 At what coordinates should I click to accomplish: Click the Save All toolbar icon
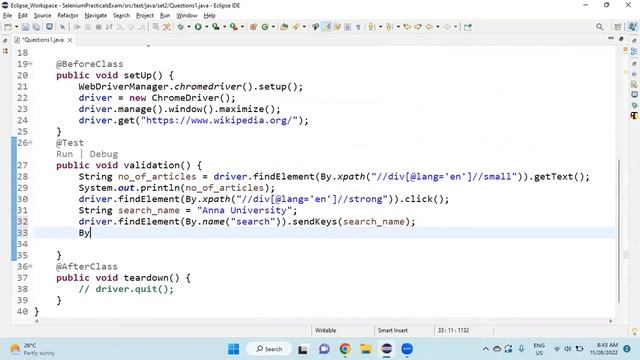point(36,27)
